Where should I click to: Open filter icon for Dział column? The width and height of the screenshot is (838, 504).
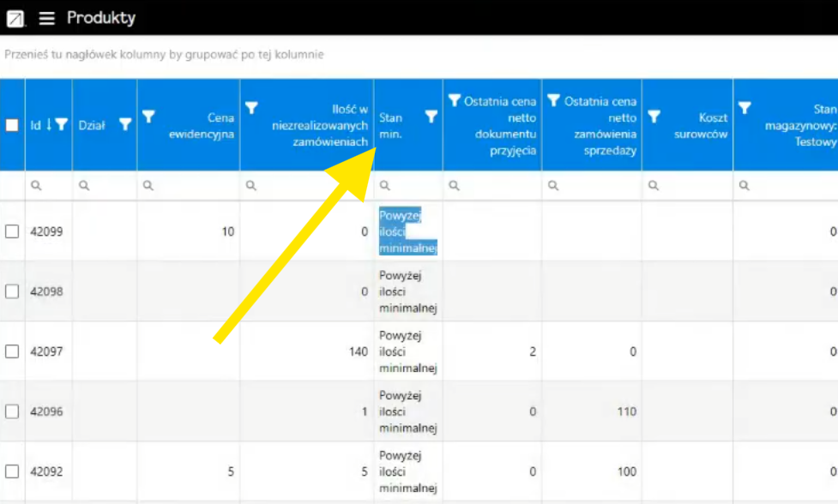(x=125, y=125)
